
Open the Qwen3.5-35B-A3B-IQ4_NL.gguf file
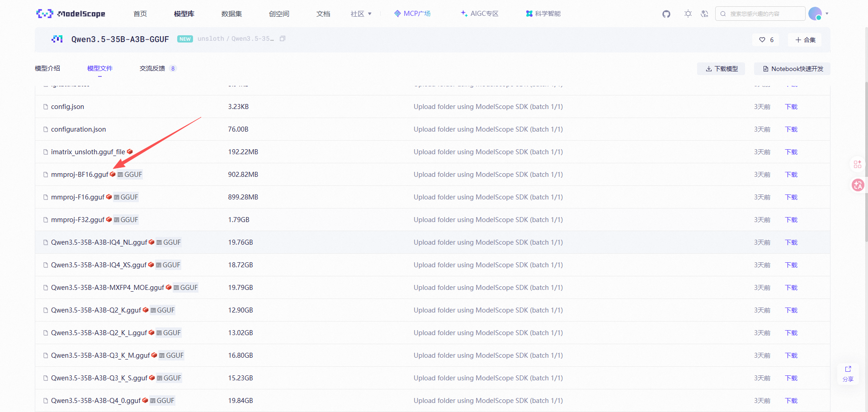pos(99,242)
